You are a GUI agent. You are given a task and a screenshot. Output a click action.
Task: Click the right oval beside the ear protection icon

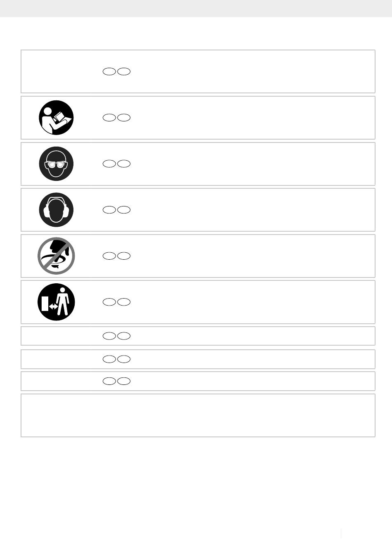(x=124, y=210)
